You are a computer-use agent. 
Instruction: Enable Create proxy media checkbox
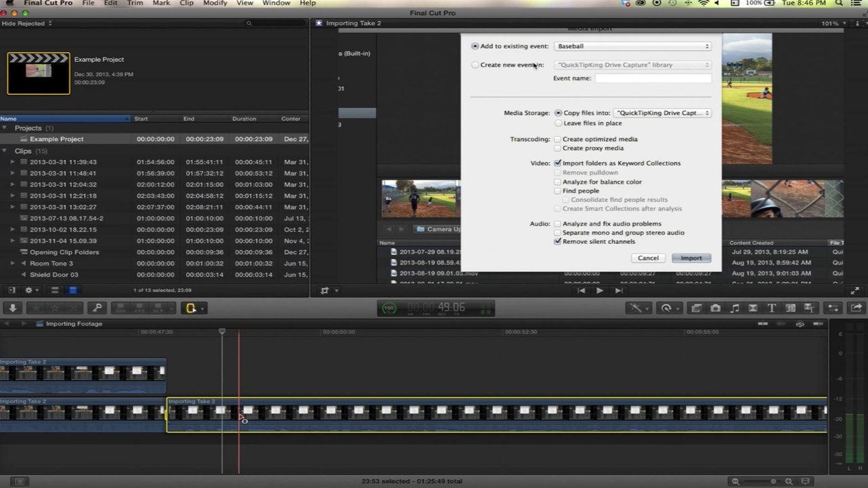coord(557,148)
